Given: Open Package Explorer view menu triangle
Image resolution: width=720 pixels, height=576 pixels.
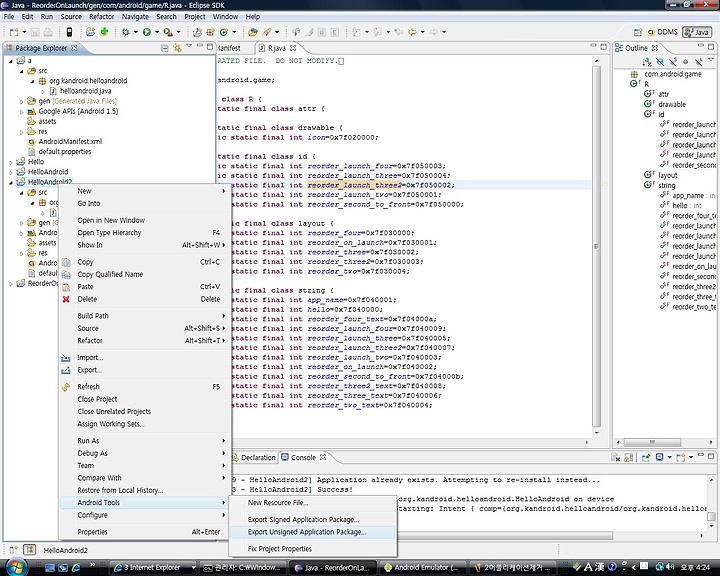Looking at the screenshot, I should pyautogui.click(x=189, y=46).
